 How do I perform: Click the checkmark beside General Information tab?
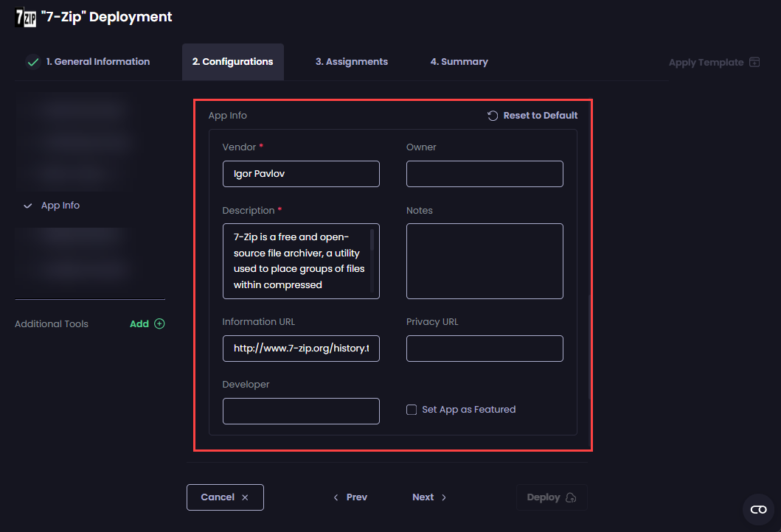point(32,62)
